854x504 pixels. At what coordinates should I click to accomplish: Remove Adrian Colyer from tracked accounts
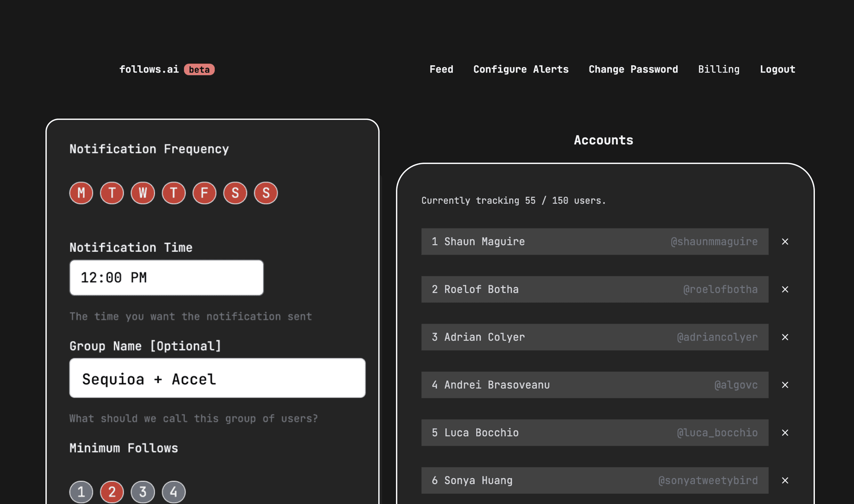click(x=785, y=337)
